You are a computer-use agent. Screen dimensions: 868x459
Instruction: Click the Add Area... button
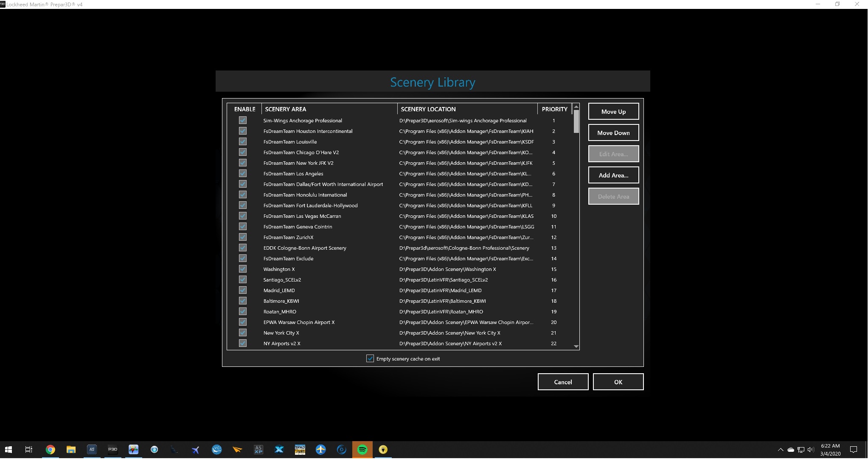[x=613, y=175]
